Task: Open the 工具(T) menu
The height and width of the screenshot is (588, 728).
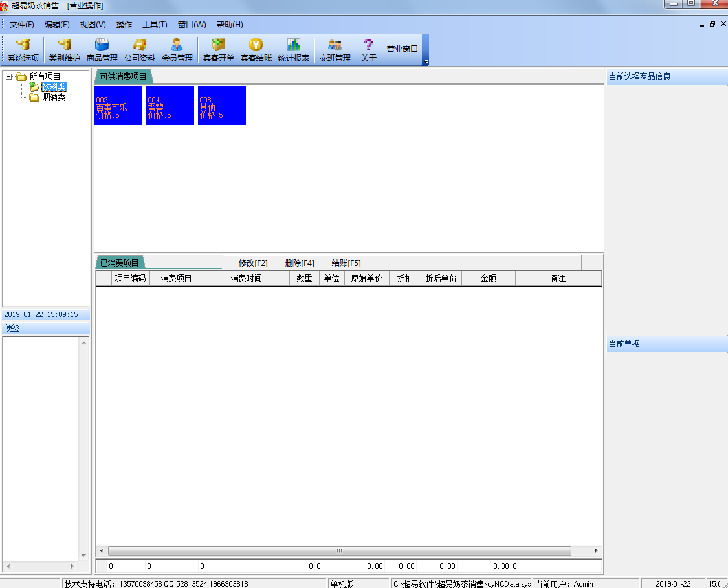Action: 155,25
